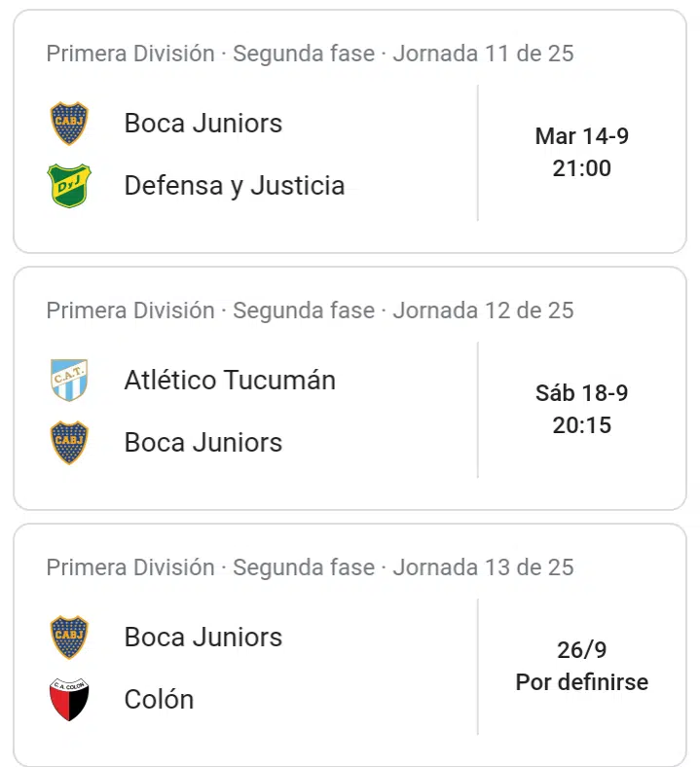
Task: Click the 20:15 kickoff time
Action: (582, 425)
